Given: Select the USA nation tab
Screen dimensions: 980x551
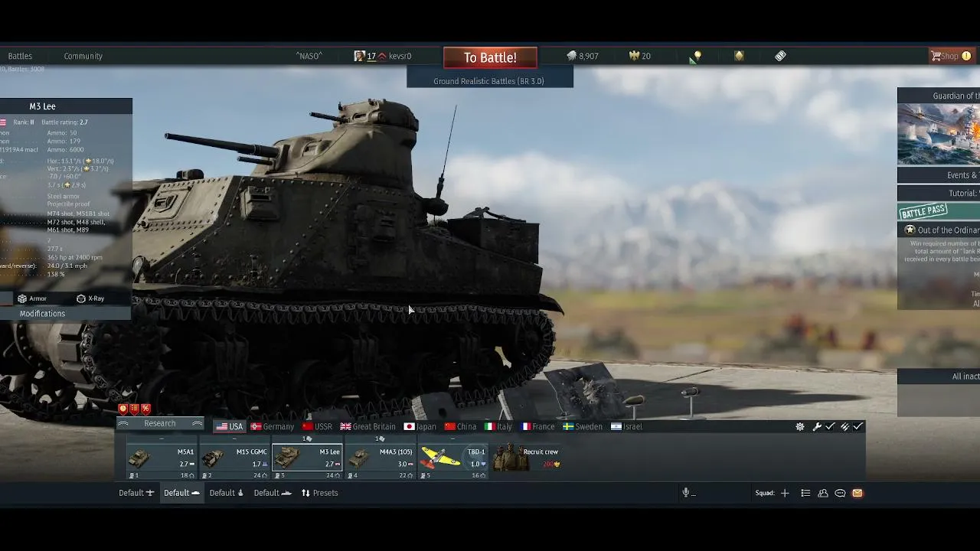Looking at the screenshot, I should (229, 426).
